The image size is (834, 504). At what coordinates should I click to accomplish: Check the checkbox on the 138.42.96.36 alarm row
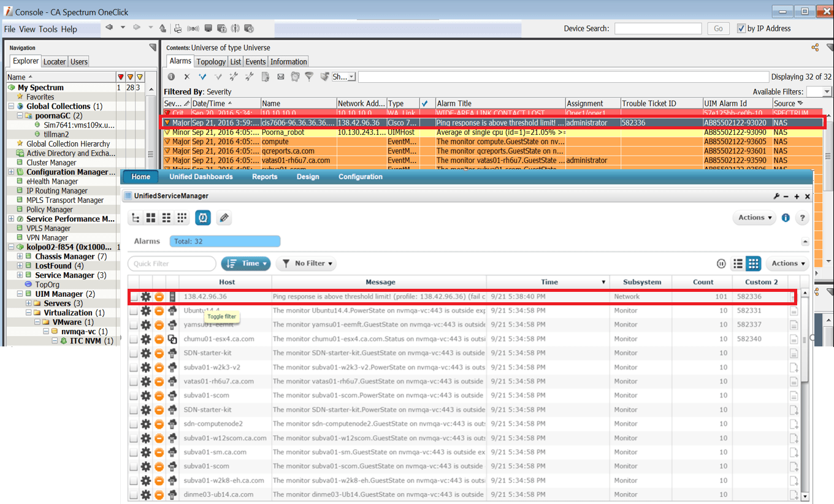(x=132, y=296)
